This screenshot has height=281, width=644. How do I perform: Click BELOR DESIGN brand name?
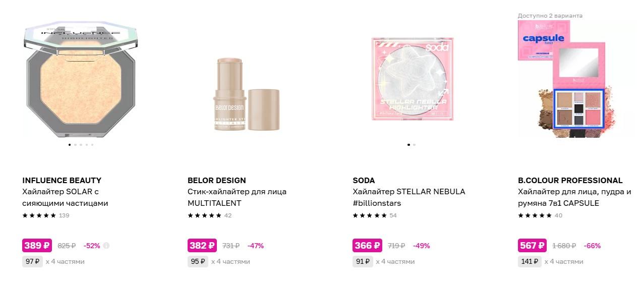(x=217, y=180)
